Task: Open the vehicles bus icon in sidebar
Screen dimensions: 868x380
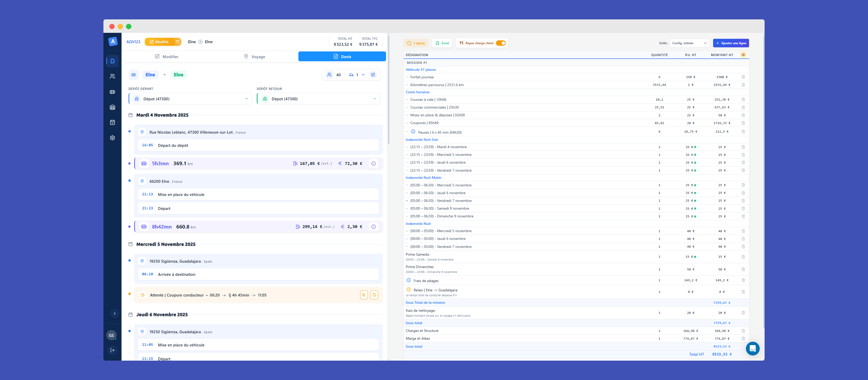Action: click(x=112, y=92)
